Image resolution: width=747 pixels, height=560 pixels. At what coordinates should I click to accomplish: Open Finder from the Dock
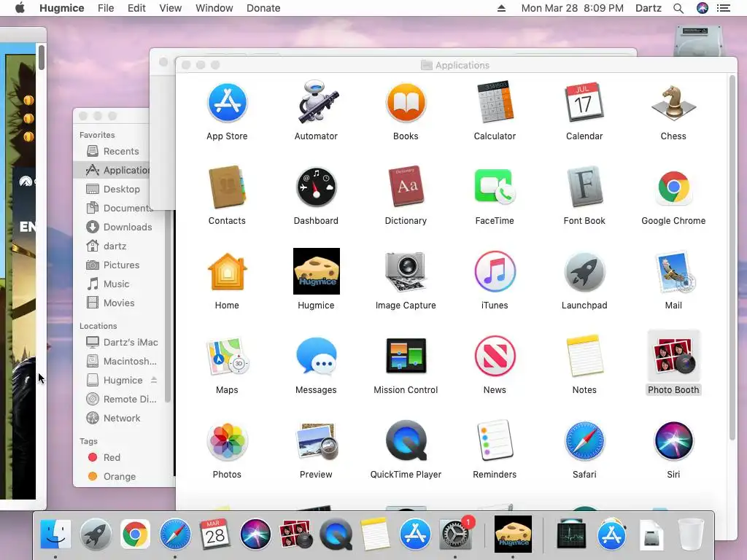point(55,534)
